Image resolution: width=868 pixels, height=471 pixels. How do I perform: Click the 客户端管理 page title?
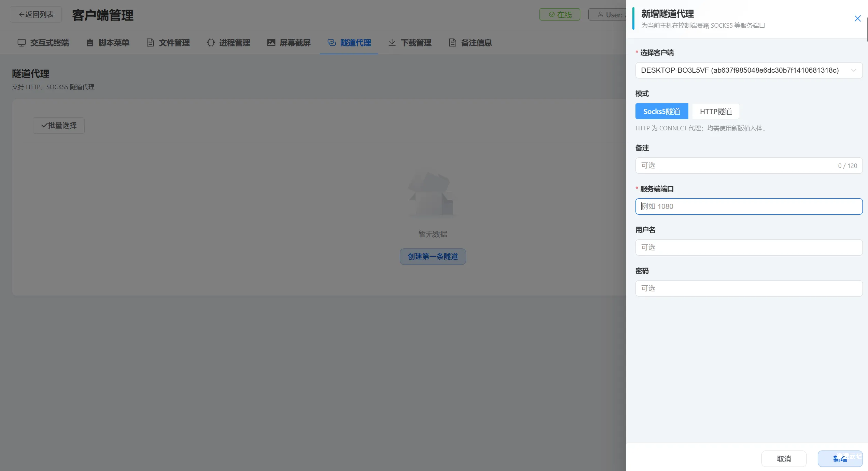pos(102,15)
